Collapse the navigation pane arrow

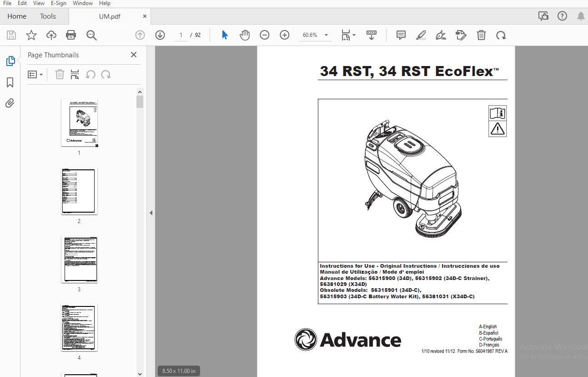pos(151,213)
